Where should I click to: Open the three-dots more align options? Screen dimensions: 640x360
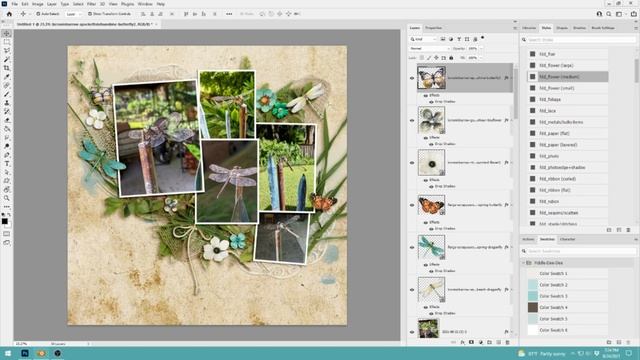[229, 14]
